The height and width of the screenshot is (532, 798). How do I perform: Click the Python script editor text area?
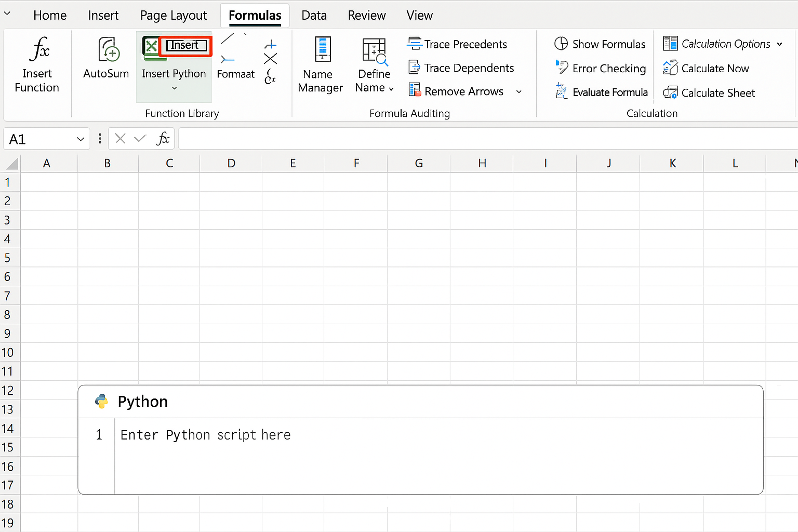coord(438,456)
